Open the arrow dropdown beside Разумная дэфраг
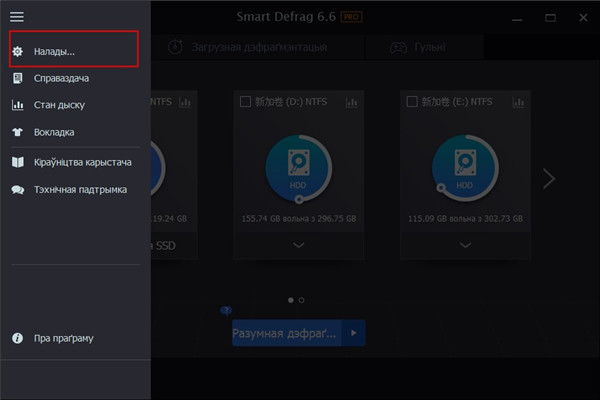Image resolution: width=600 pixels, height=400 pixels. pos(353,332)
